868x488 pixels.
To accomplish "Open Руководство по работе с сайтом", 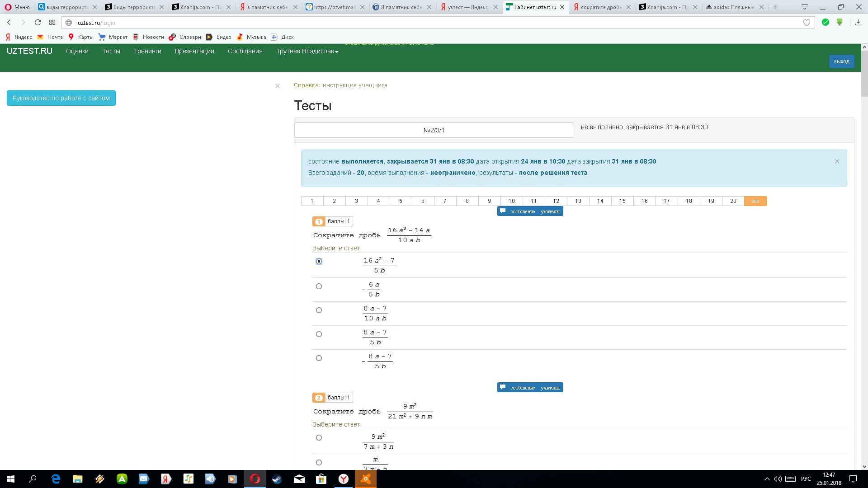I will (61, 98).
